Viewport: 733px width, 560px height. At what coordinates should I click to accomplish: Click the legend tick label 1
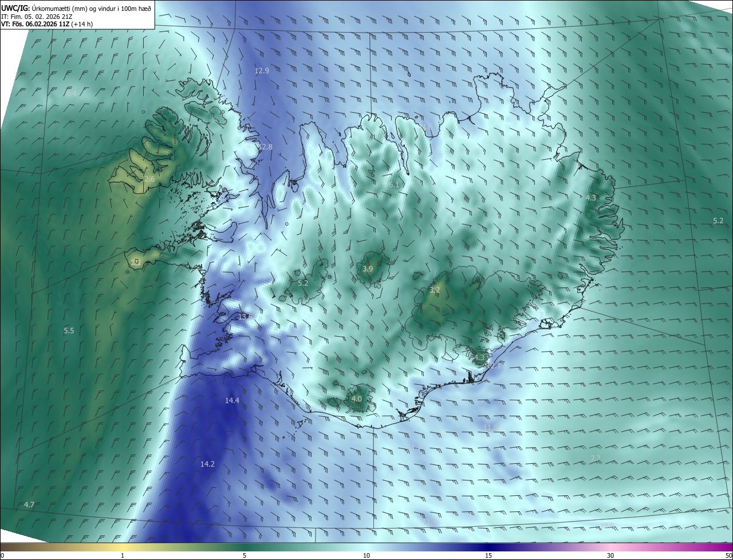pyautogui.click(x=123, y=556)
